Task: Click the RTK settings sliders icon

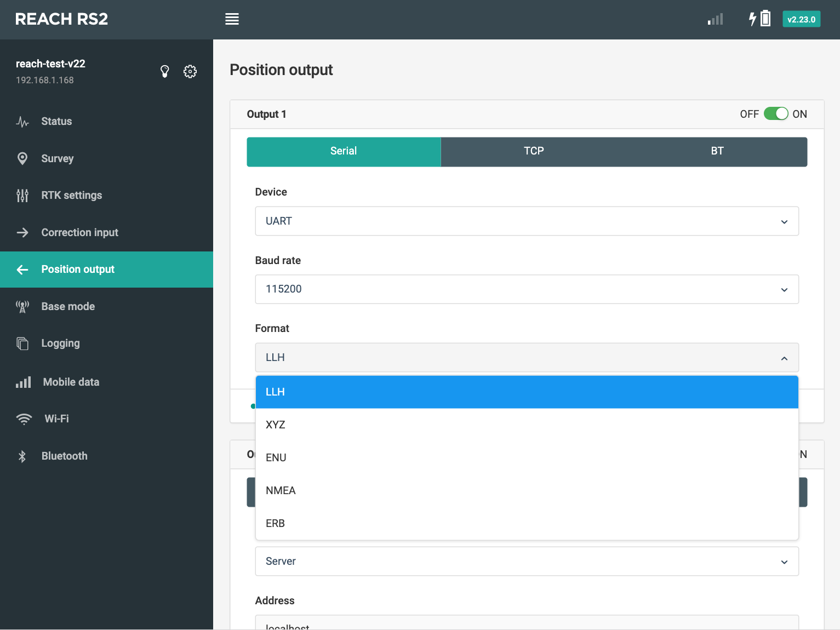Action: tap(22, 196)
